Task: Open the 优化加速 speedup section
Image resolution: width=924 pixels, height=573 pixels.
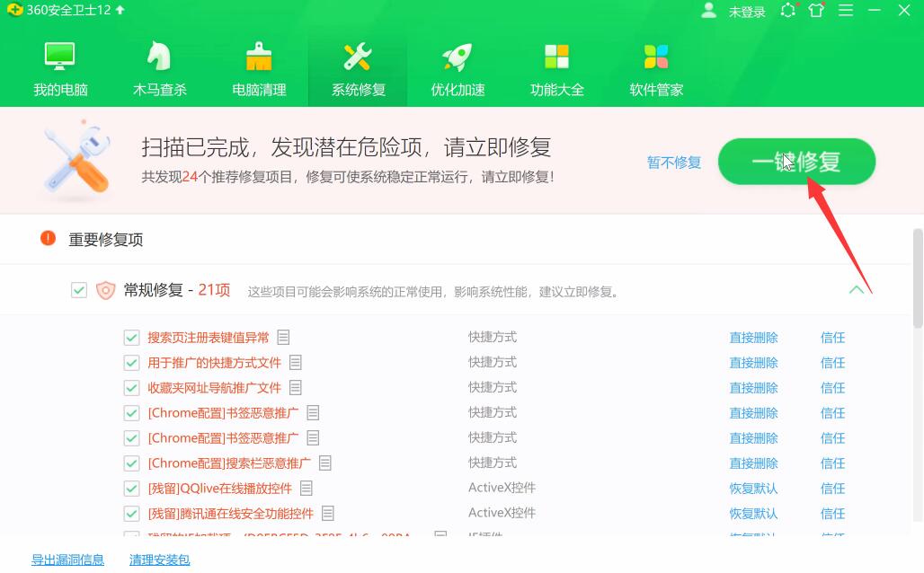Action: [x=457, y=66]
